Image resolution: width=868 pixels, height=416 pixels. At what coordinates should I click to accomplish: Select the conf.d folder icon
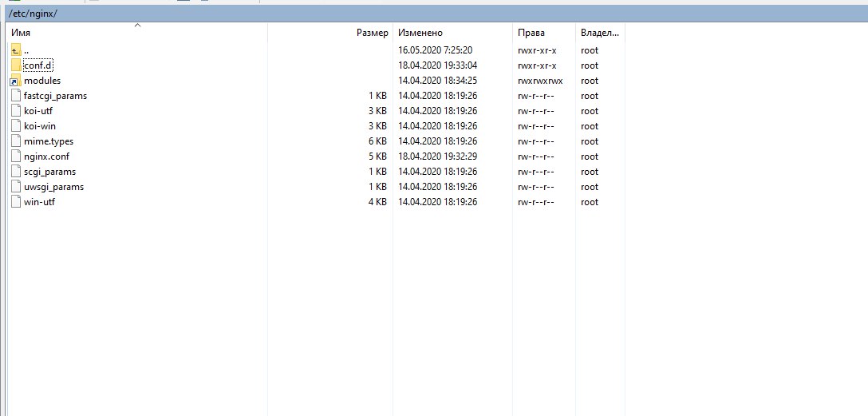[16, 65]
